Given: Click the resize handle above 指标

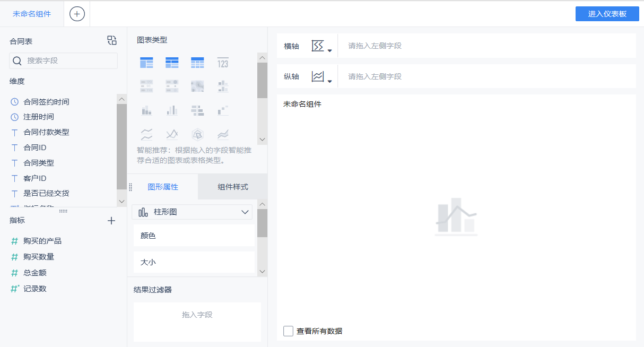Looking at the screenshot, I should [63, 211].
